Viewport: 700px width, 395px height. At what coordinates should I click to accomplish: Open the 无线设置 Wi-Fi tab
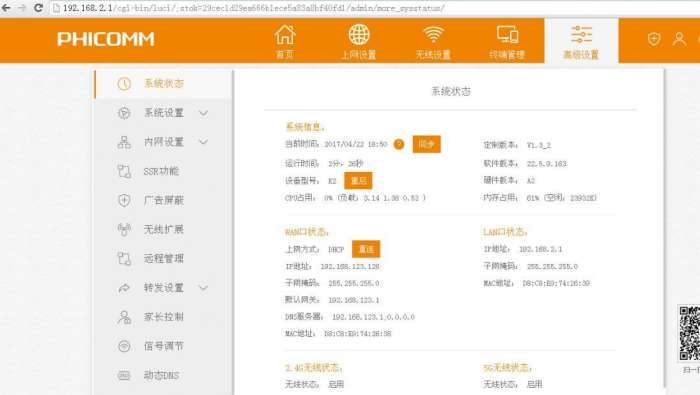click(433, 42)
